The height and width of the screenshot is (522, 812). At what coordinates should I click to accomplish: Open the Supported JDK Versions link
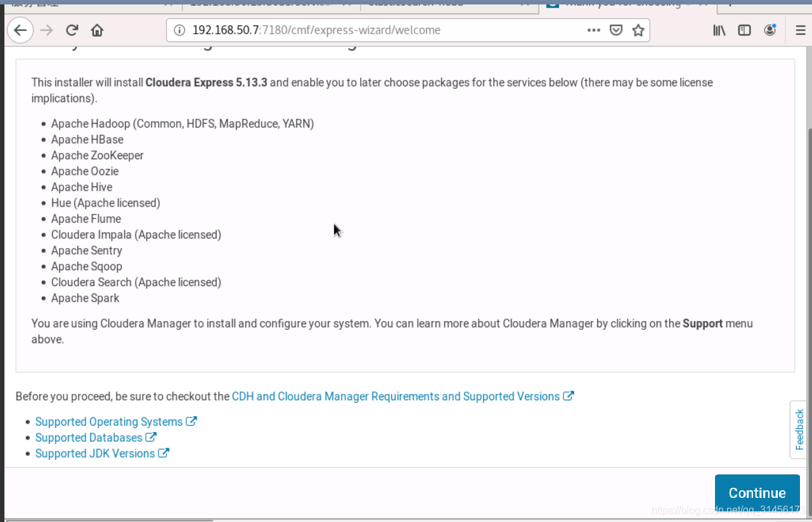click(x=102, y=453)
